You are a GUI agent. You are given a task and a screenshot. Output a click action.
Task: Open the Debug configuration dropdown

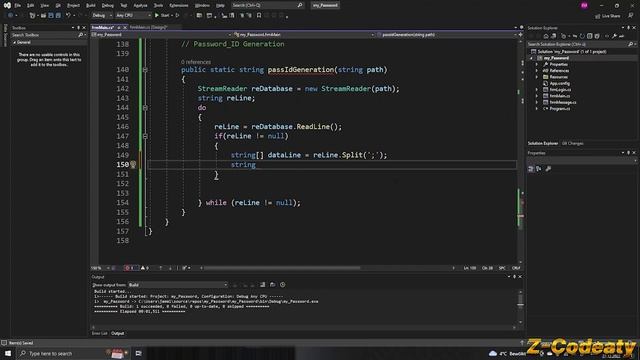coord(102,16)
